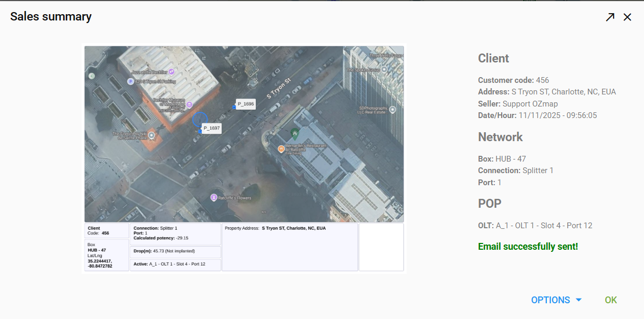Click the POP heading
This screenshot has height=319, width=644.
490,203
